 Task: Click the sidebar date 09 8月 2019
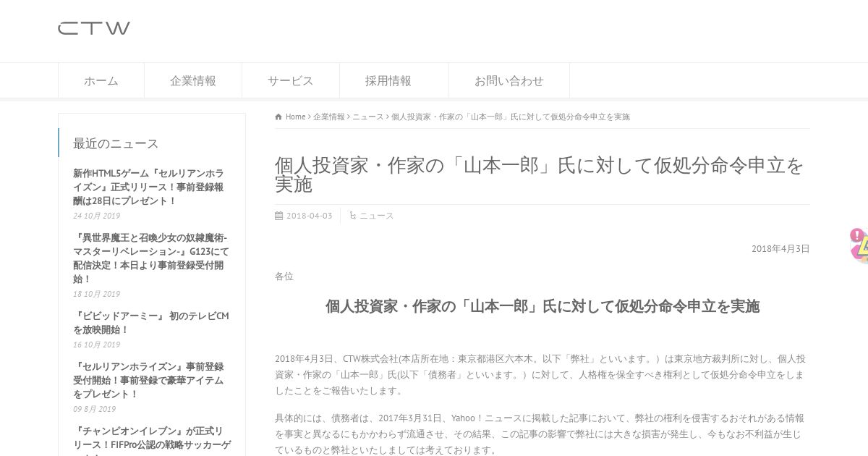coord(94,409)
